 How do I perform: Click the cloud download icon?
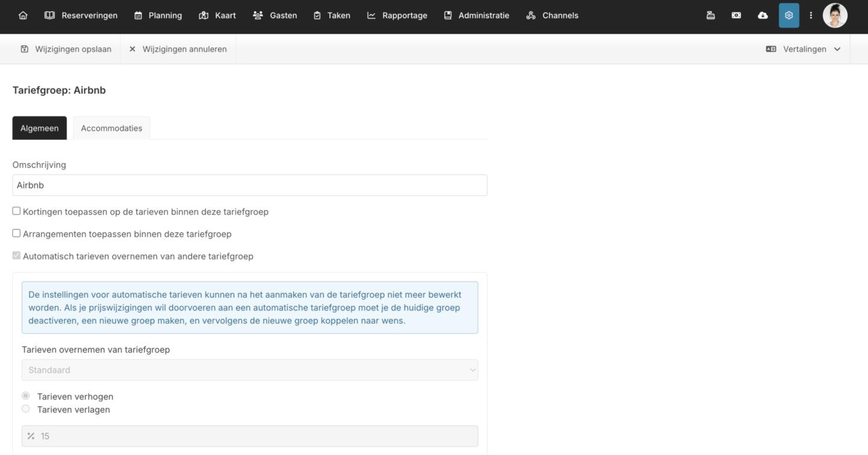(x=763, y=16)
